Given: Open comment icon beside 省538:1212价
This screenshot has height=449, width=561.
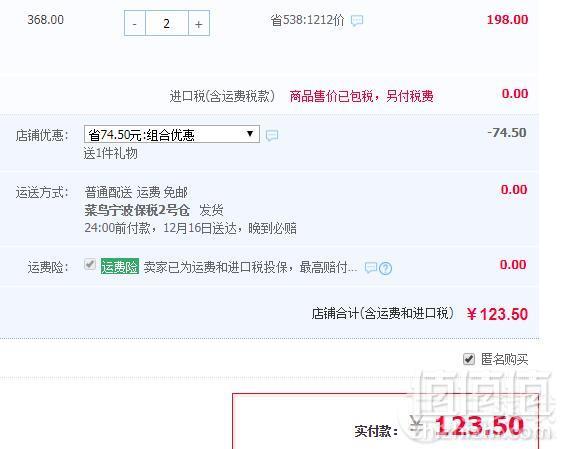Looking at the screenshot, I should click(357, 20).
